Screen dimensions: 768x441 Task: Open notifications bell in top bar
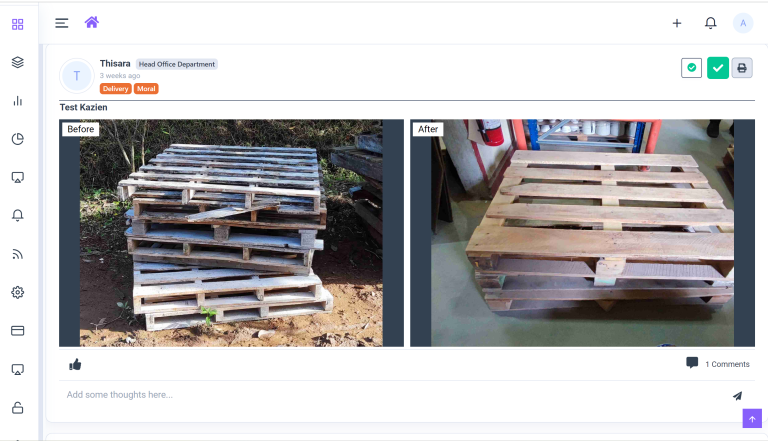pyautogui.click(x=711, y=23)
